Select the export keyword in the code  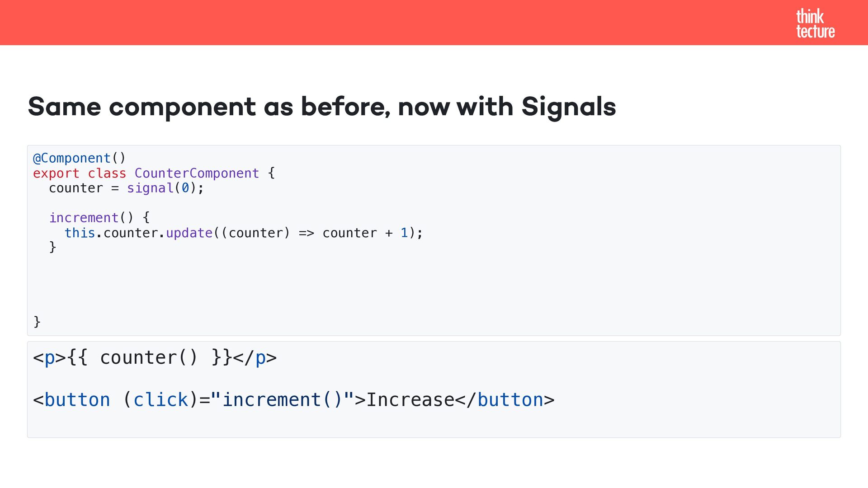[x=56, y=173]
